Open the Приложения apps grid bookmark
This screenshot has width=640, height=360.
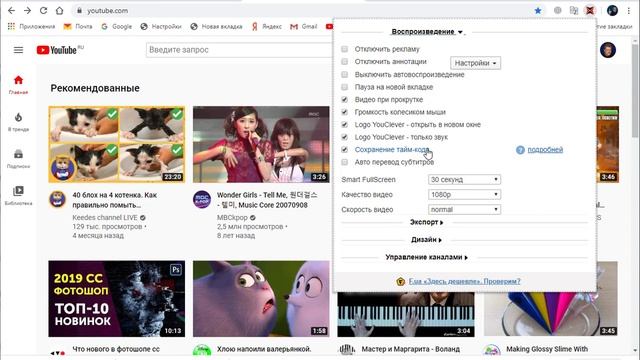(x=31, y=26)
